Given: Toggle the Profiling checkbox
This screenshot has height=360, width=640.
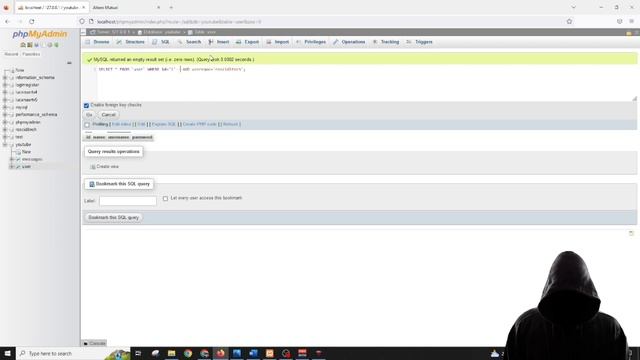Looking at the screenshot, I should point(87,124).
